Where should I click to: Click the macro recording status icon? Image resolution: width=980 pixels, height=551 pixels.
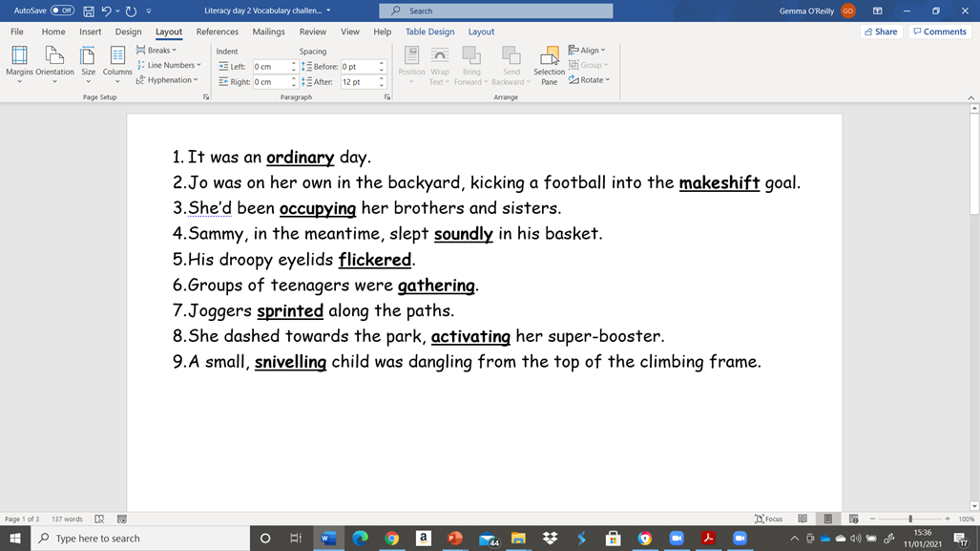tap(122, 519)
